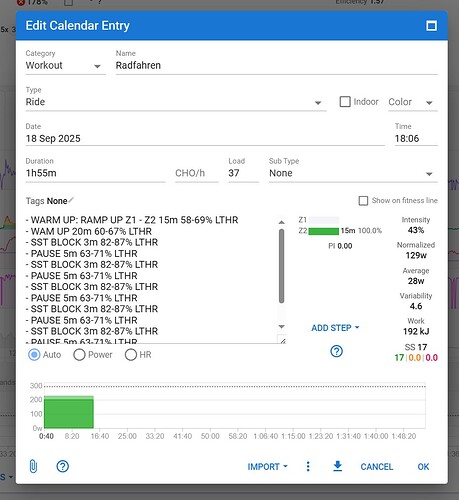Open the Add Step menu

click(335, 328)
